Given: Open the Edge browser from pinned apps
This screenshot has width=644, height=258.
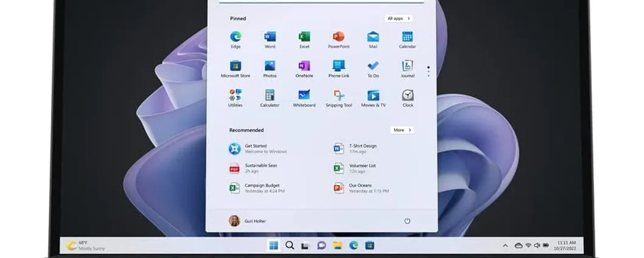Looking at the screenshot, I should point(236,40).
